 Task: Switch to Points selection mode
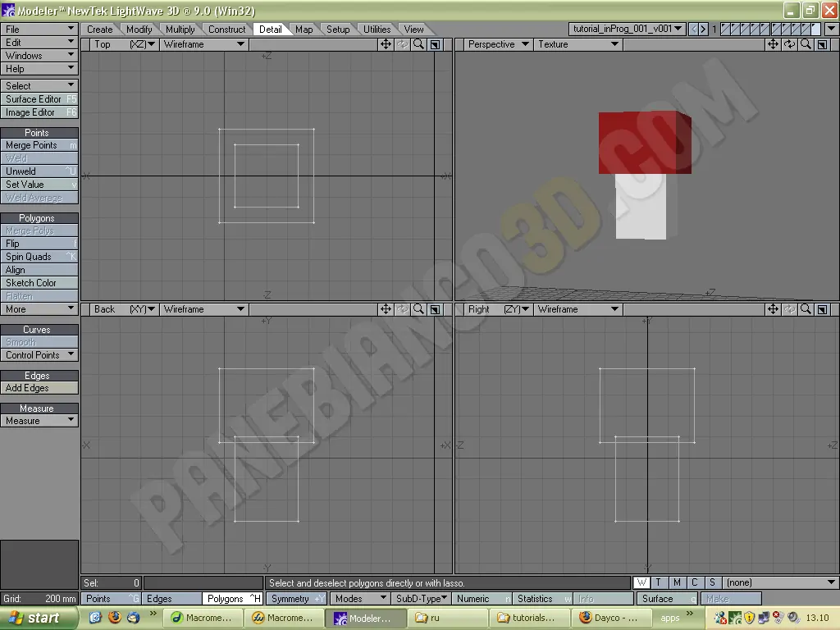111,598
